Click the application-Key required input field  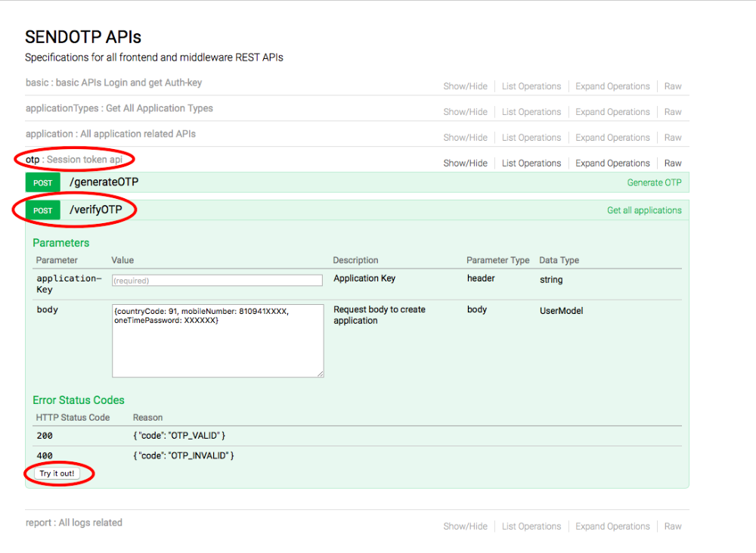pos(217,281)
